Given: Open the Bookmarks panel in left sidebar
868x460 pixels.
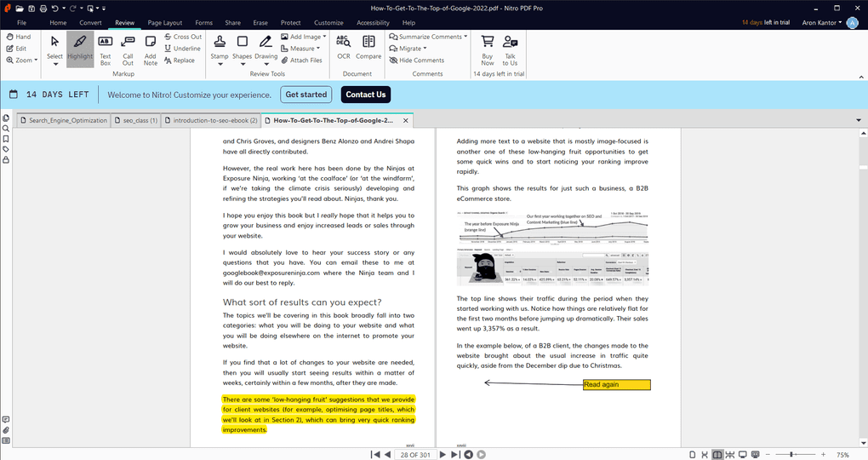Looking at the screenshot, I should [x=6, y=139].
